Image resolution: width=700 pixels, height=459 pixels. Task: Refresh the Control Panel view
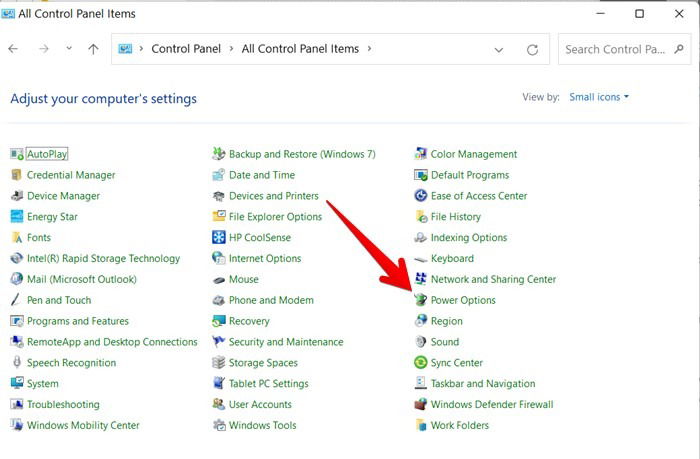coord(532,50)
